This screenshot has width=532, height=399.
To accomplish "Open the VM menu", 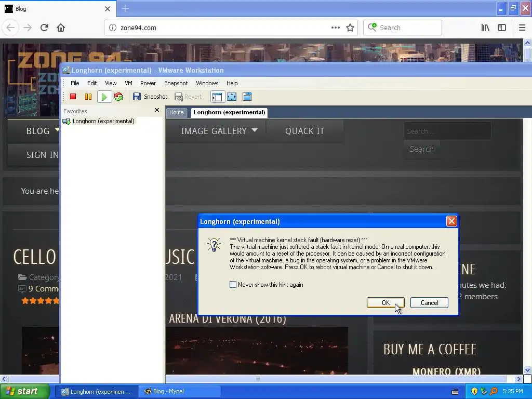I will pos(129,83).
